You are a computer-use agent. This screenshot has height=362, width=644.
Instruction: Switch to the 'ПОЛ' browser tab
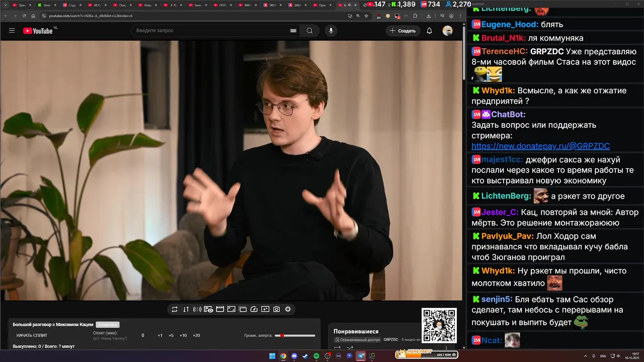tap(222, 5)
